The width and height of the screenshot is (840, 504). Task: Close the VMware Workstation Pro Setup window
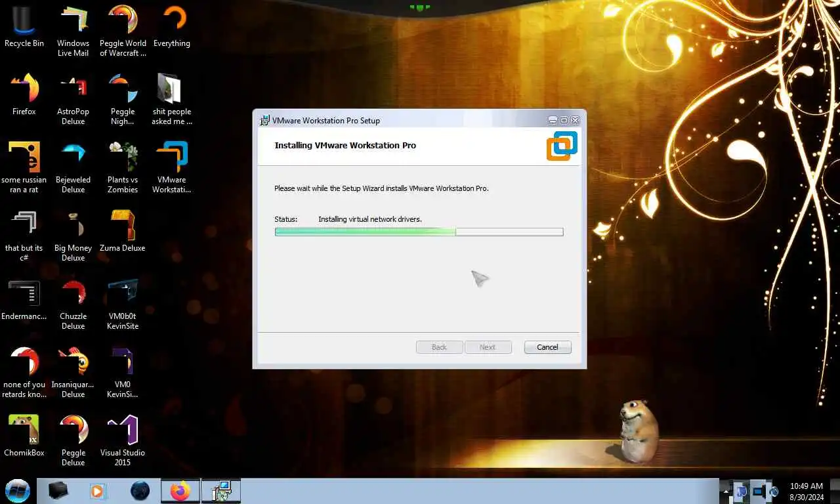click(x=575, y=120)
